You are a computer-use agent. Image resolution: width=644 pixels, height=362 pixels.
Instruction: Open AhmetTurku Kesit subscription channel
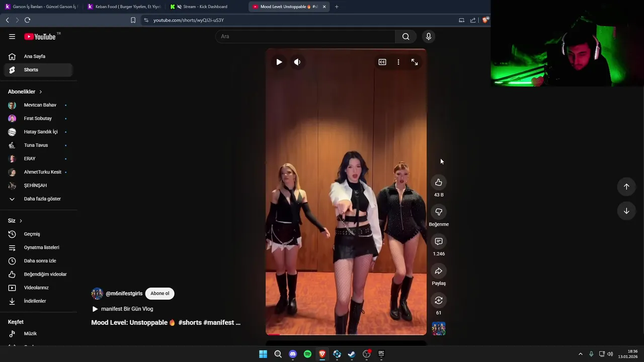[38, 172]
